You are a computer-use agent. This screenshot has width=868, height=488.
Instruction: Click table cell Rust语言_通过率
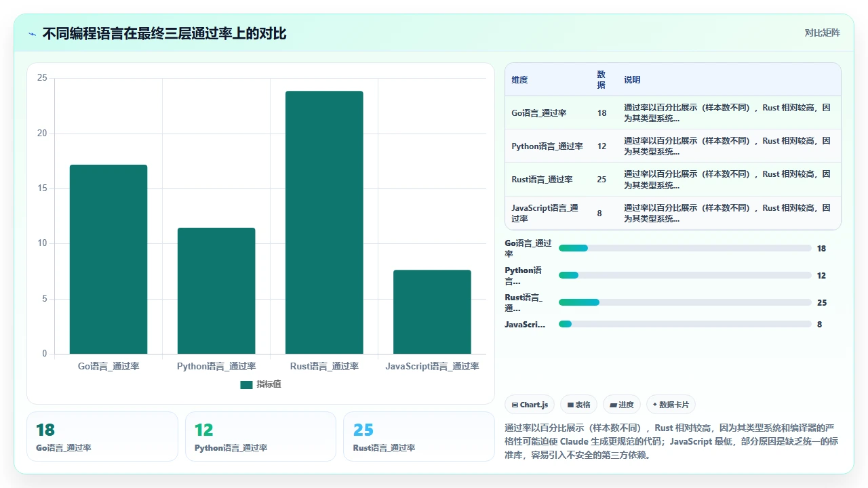coord(542,180)
